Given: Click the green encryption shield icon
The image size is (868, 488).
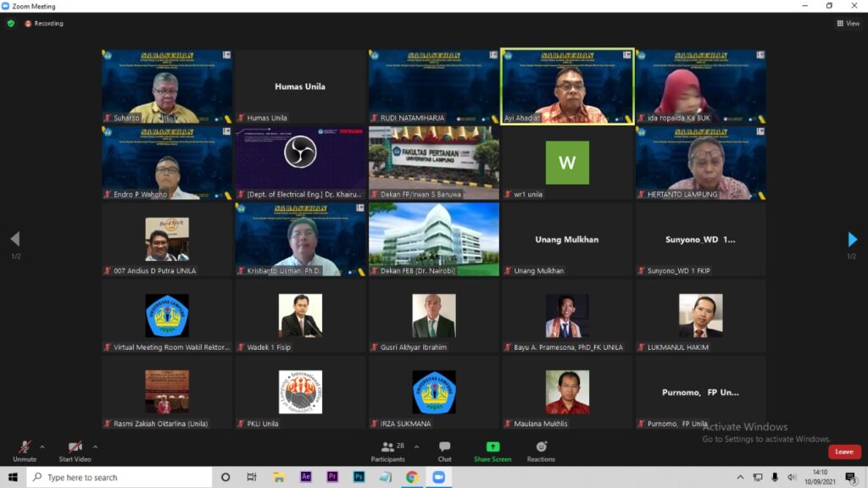Looking at the screenshot, I should 11,24.
